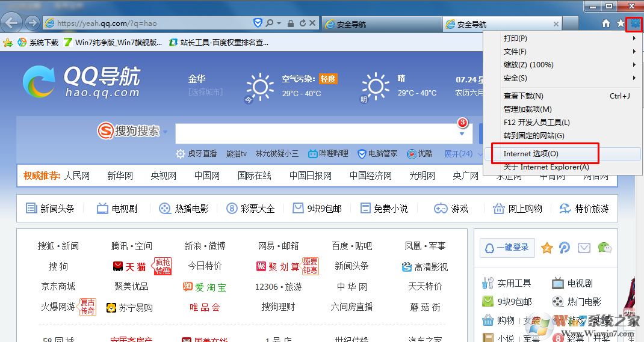Open the 高清影视 site link

pos(425,267)
